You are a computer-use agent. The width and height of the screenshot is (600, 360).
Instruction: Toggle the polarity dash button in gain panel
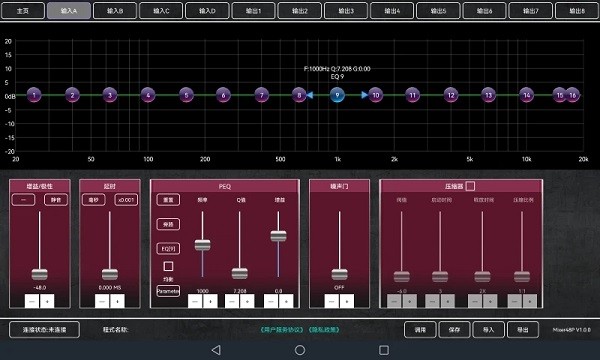click(x=23, y=200)
